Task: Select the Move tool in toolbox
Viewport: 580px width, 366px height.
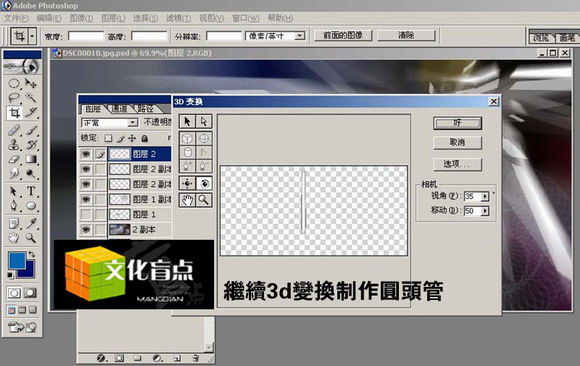Action: [31, 84]
